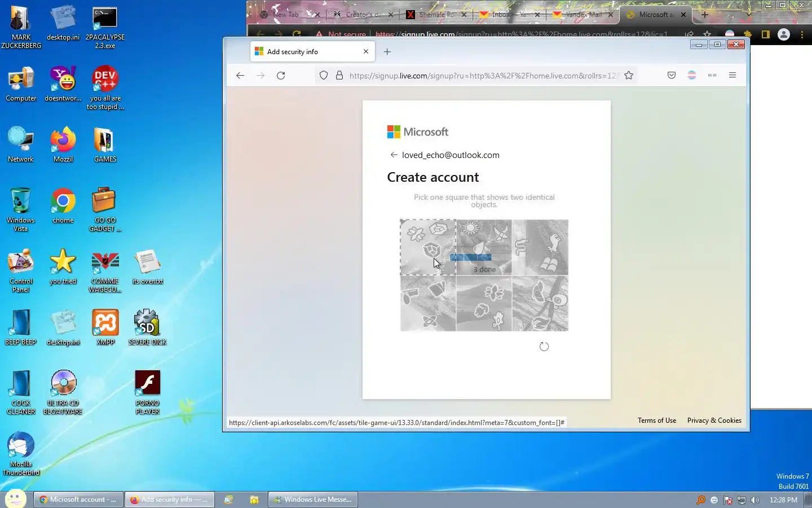
Task: Open Windows Live Messenger from taskbar
Action: 313,500
